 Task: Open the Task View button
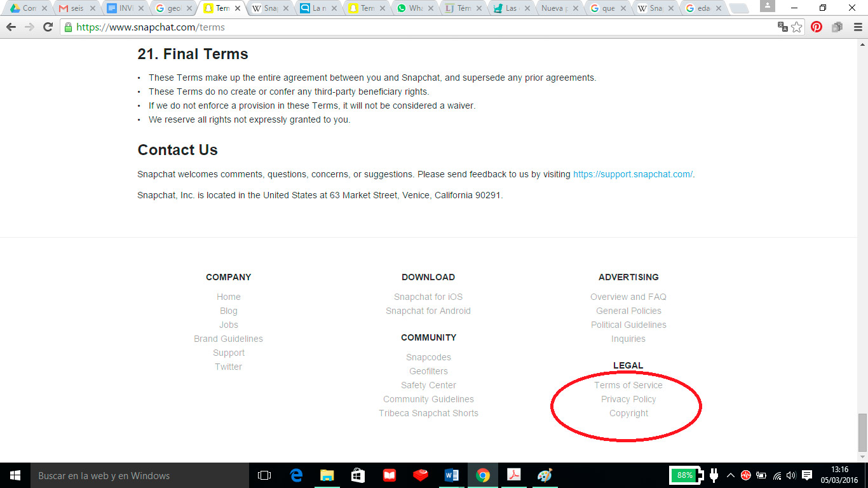[264, 475]
